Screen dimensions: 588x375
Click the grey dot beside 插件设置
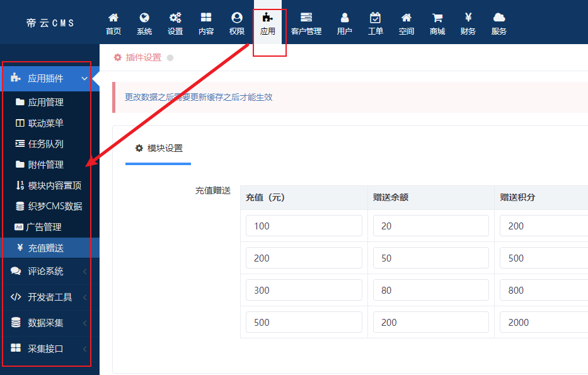pyautogui.click(x=170, y=58)
